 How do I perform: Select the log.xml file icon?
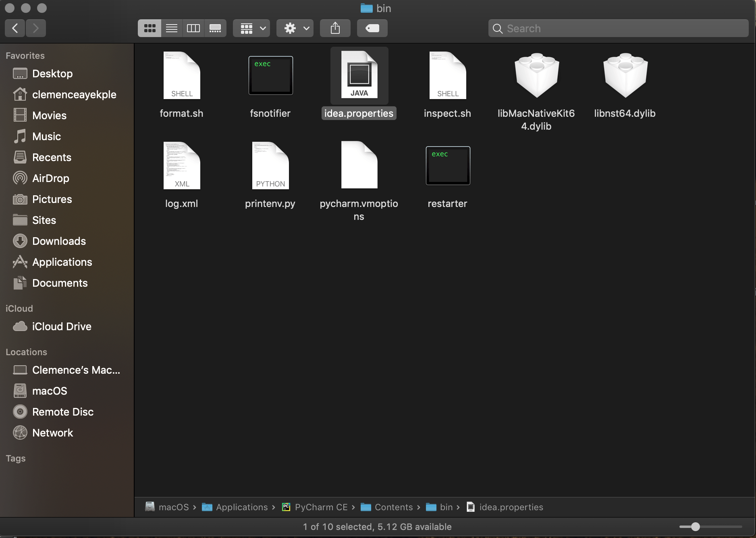[x=182, y=165]
